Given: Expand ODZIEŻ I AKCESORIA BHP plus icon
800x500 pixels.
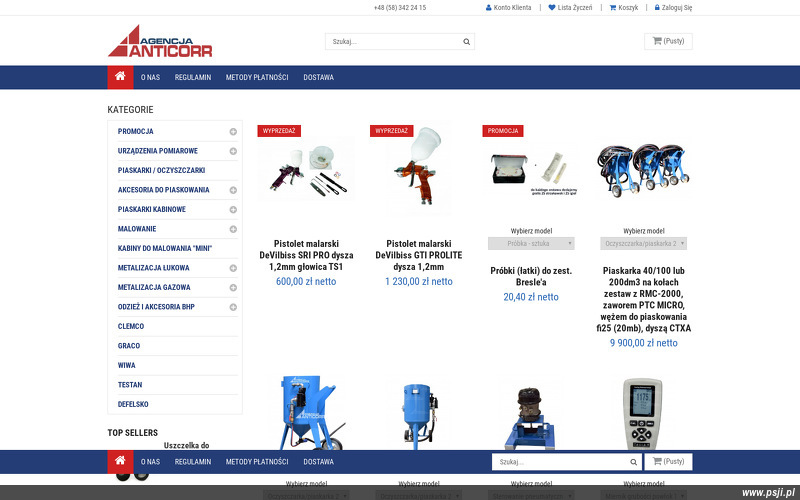Looking at the screenshot, I should (233, 307).
